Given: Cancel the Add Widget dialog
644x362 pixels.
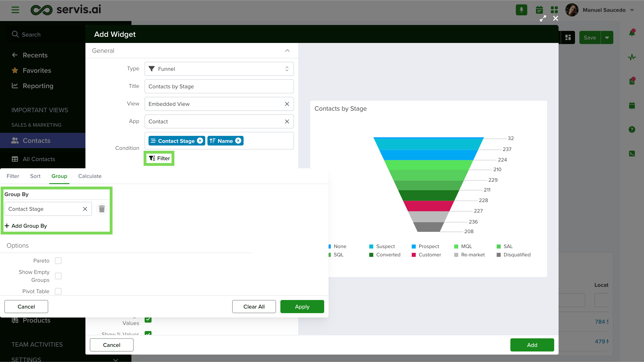Looking at the screenshot, I should (111, 345).
